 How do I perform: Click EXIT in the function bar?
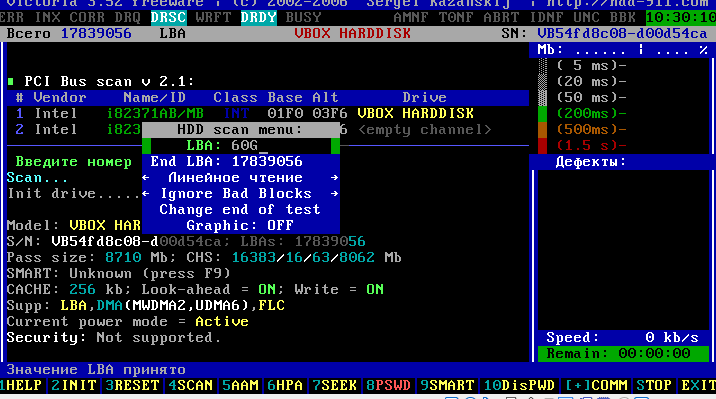coord(698,385)
